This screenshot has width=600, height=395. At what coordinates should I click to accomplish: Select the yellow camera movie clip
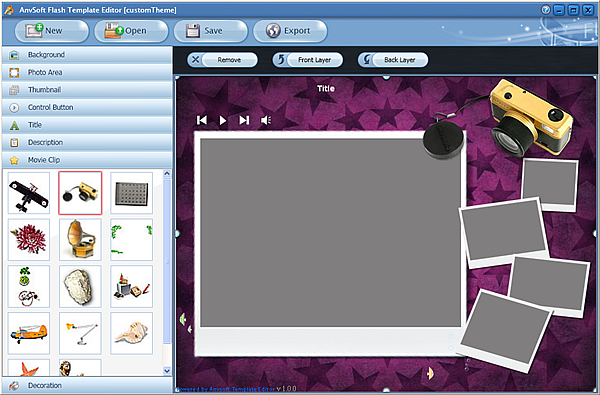click(x=80, y=193)
